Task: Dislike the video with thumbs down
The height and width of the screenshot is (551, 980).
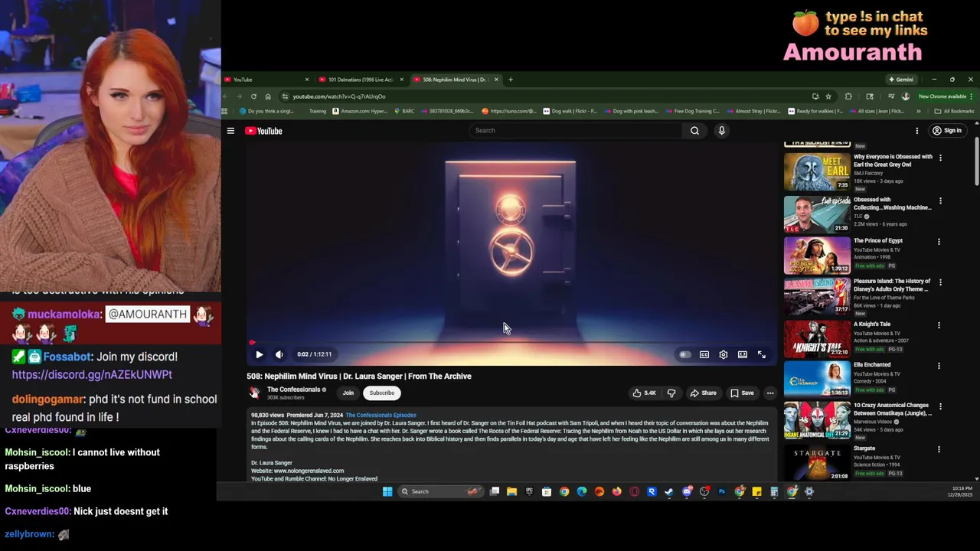Action: (x=671, y=393)
